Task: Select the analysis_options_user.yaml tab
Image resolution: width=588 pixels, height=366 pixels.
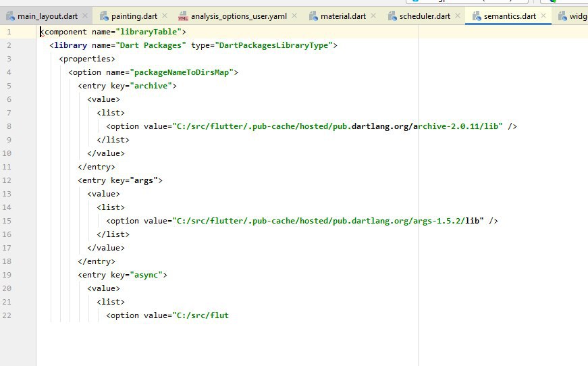Action: click(x=239, y=16)
